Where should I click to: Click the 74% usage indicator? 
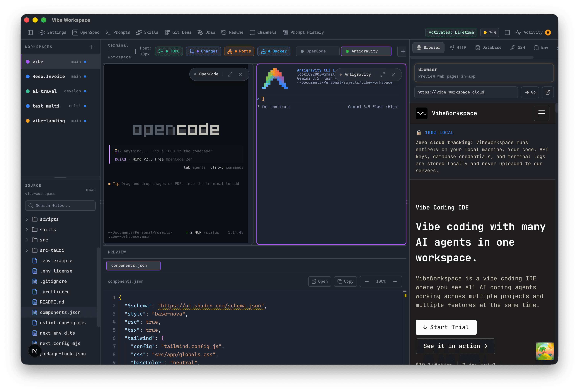pos(490,32)
